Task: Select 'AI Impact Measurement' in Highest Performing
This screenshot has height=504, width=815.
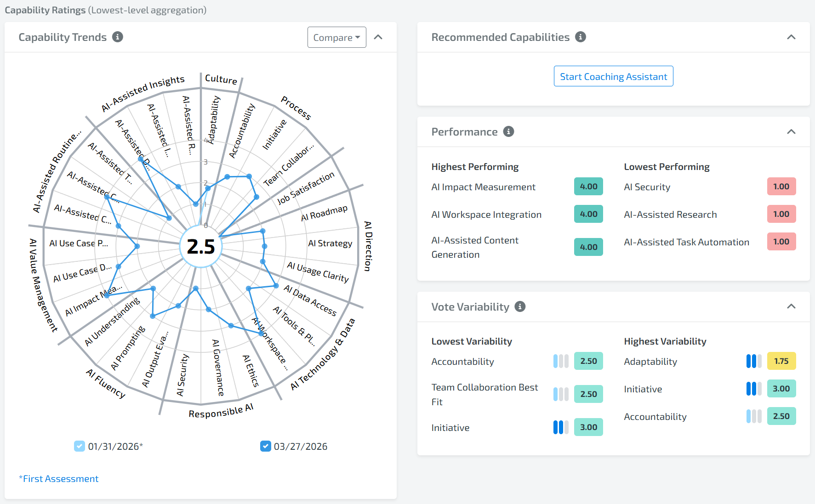Action: pos(483,187)
